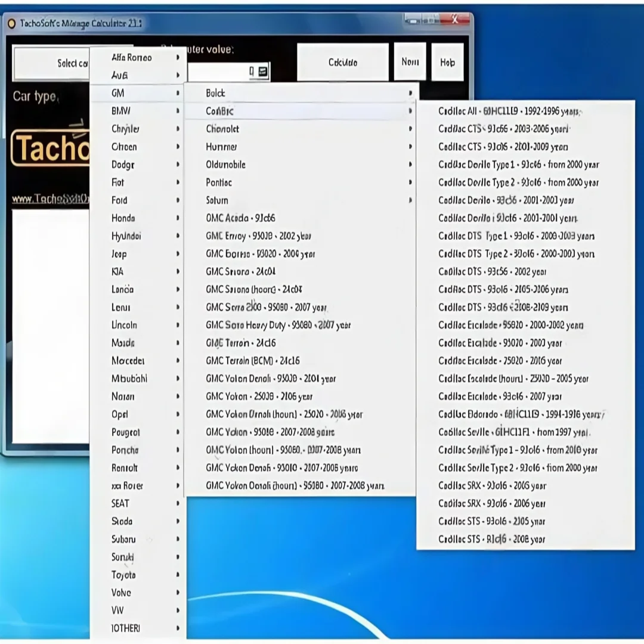Image resolution: width=644 pixels, height=644 pixels.
Task: Open the Honda brand submenu
Action: [138, 218]
